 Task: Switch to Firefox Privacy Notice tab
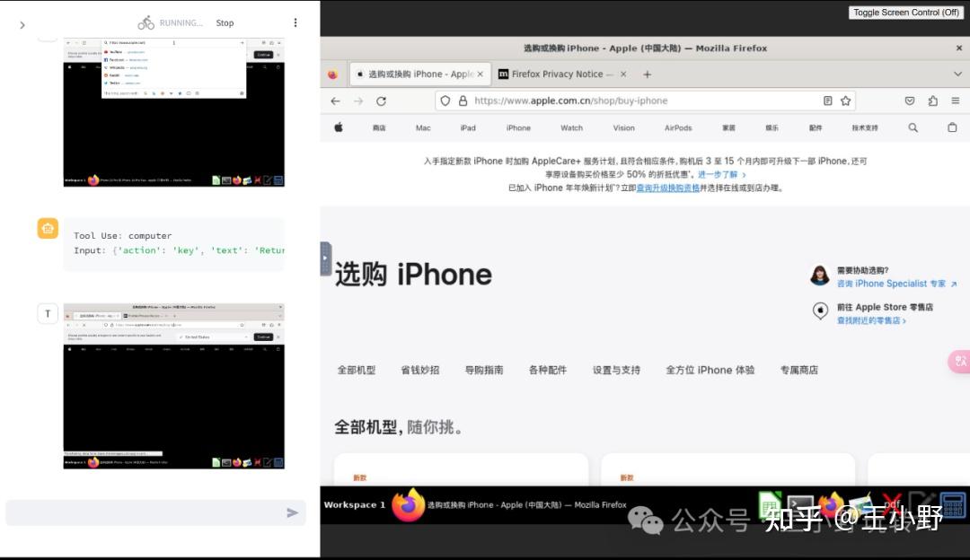click(x=563, y=74)
